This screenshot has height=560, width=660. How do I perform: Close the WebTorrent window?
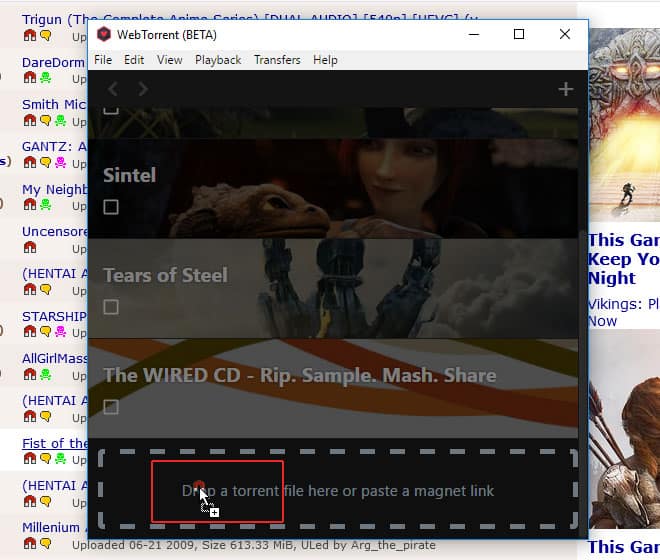pos(565,35)
